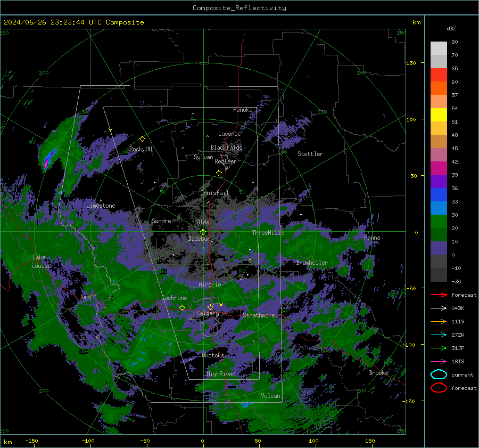The width and height of the screenshot is (479, 448).
Task: Click the Banff town label
Action: 88,297
